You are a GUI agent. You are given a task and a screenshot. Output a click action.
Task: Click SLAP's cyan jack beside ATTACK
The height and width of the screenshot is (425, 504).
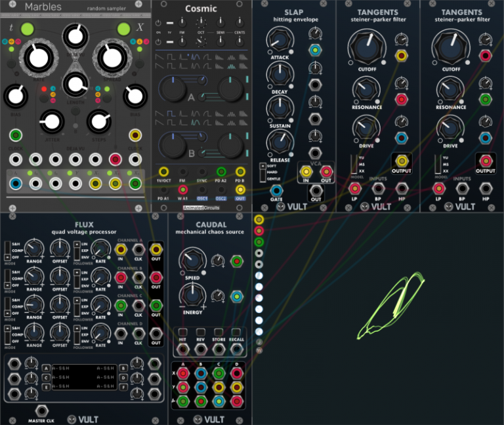[315, 50]
